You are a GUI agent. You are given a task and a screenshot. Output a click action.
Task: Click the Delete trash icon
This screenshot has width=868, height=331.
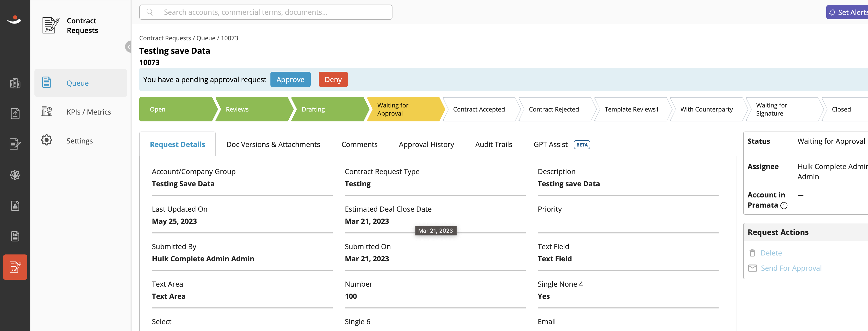tap(752, 253)
